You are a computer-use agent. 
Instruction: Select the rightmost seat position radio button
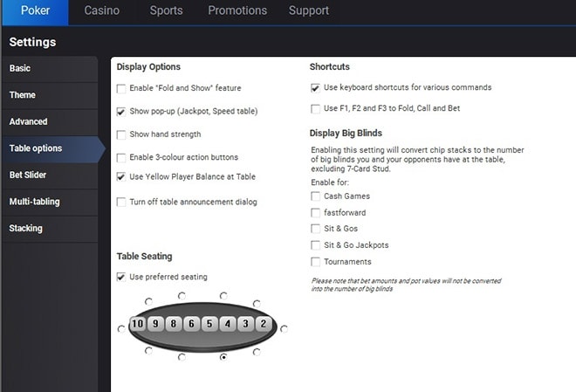click(284, 329)
